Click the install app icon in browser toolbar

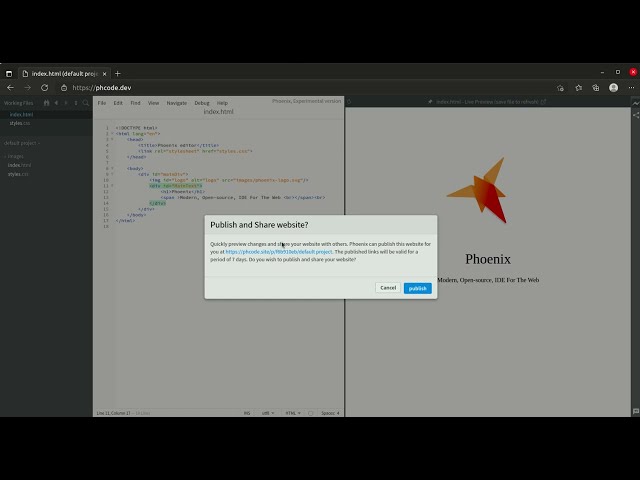[x=560, y=88]
